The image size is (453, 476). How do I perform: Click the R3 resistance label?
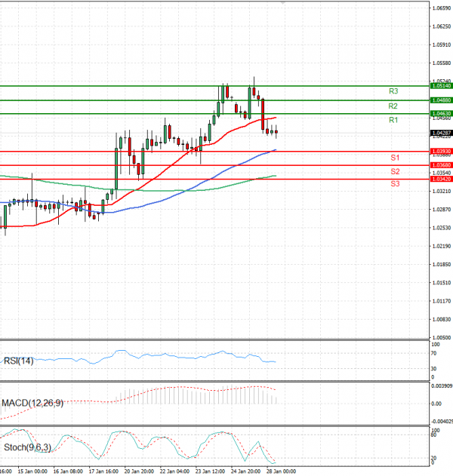tap(393, 91)
